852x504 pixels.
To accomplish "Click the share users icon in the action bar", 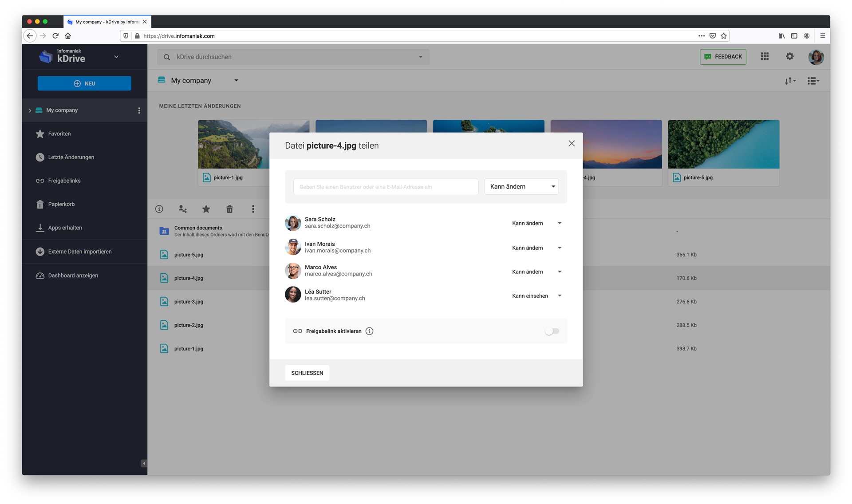I will pos(182,209).
